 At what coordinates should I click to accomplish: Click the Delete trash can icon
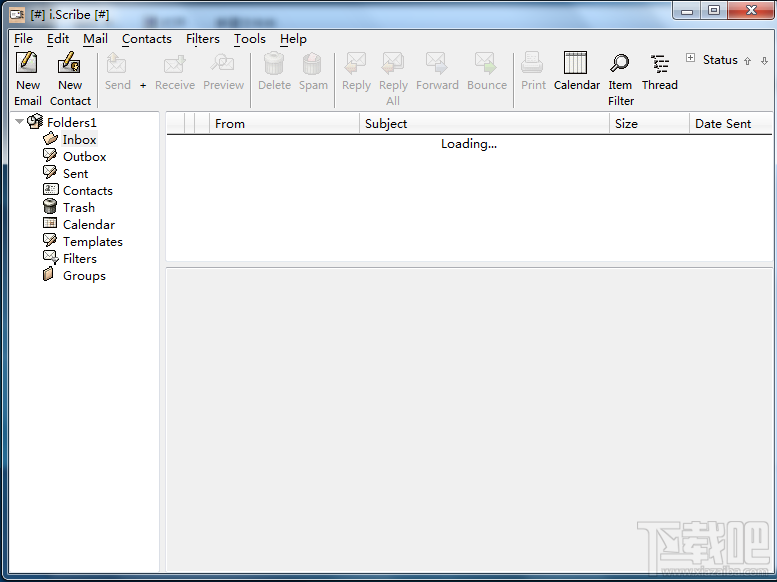[x=274, y=63]
